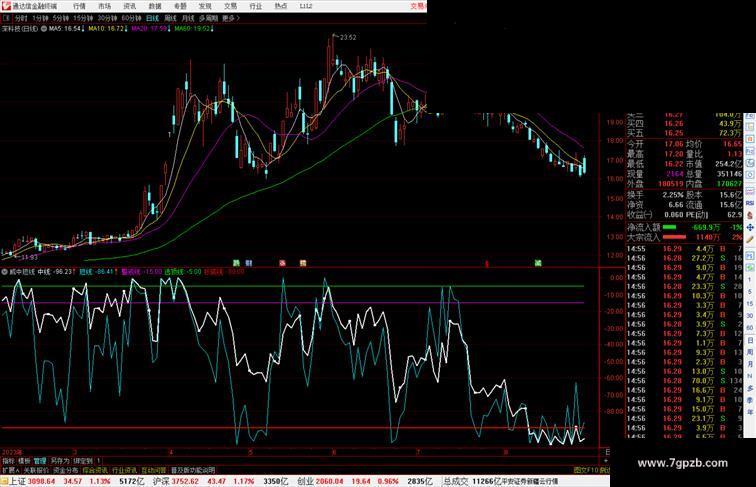This screenshot has width=756, height=487.
Task: Click the 模板 button
Action: coord(24,461)
